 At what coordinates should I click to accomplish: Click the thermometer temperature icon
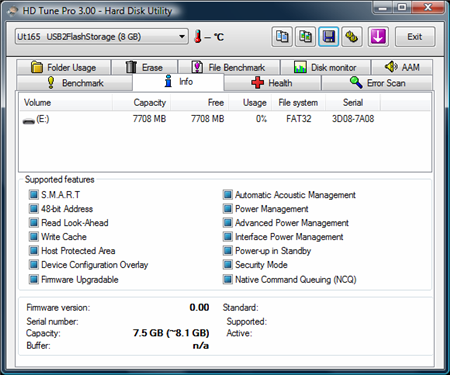pos(198,36)
